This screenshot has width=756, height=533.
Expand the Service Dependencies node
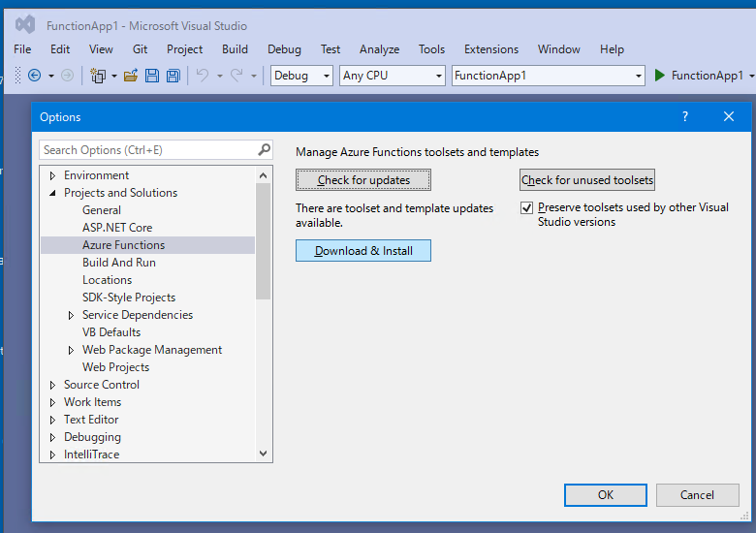pos(71,315)
